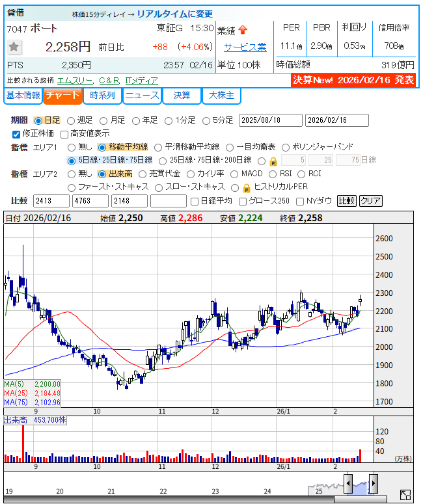The width and height of the screenshot is (423, 504).
Task: Select the 出来高 indicator
Action: [102, 174]
